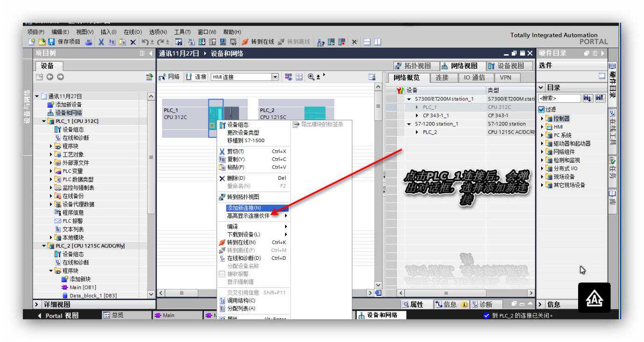Expand PLC_2 row in network overview table
Viewport: 644px width, 342px height.
click(x=417, y=132)
